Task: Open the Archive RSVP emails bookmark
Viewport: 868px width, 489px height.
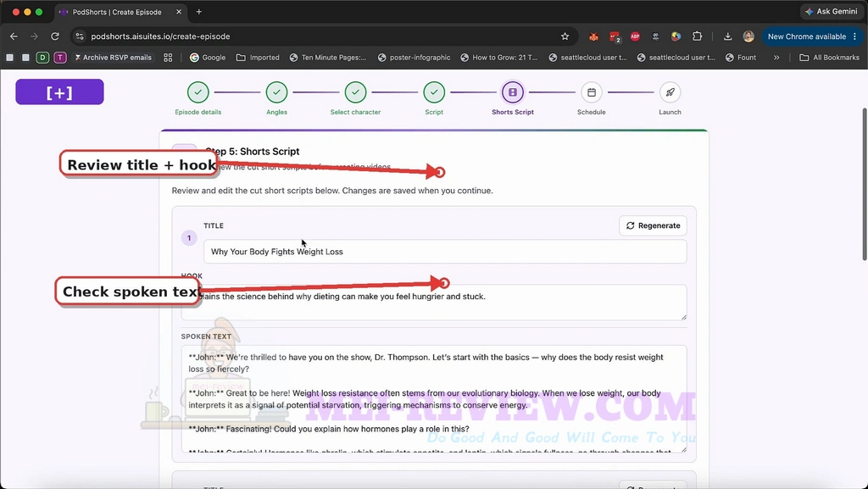Action: point(113,58)
